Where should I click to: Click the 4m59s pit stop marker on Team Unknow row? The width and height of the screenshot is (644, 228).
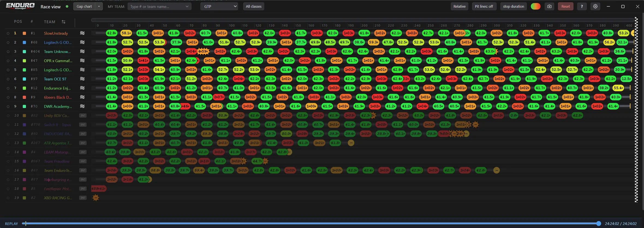point(204,51)
